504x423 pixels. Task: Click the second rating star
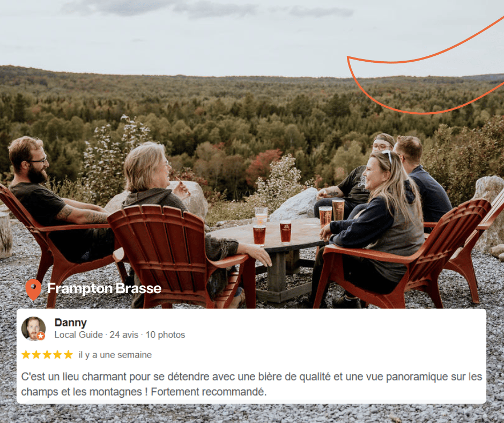[36, 355]
